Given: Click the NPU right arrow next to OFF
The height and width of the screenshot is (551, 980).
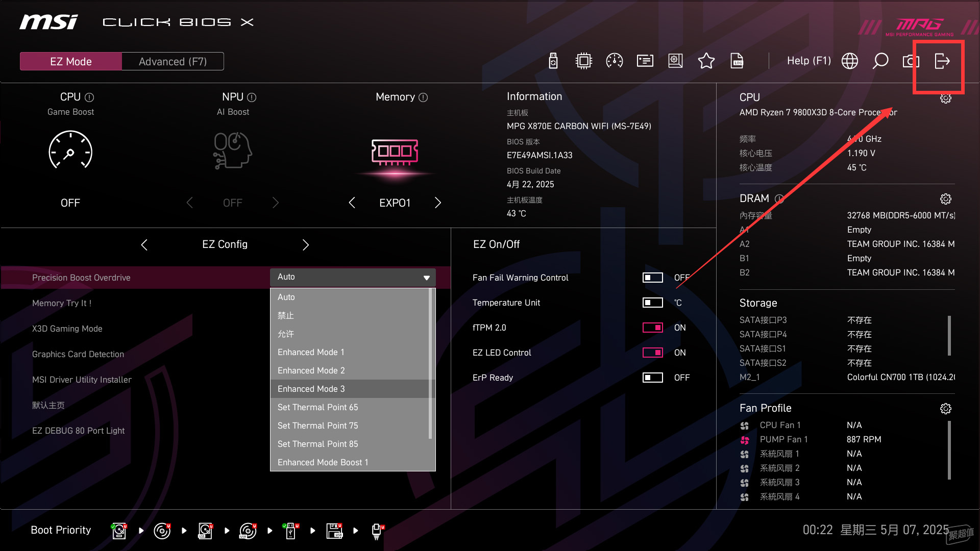Looking at the screenshot, I should pyautogui.click(x=275, y=203).
